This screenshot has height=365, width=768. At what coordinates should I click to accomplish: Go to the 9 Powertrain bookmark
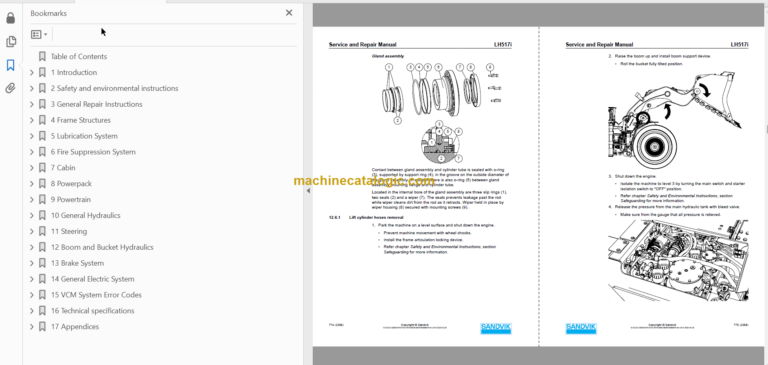click(71, 199)
